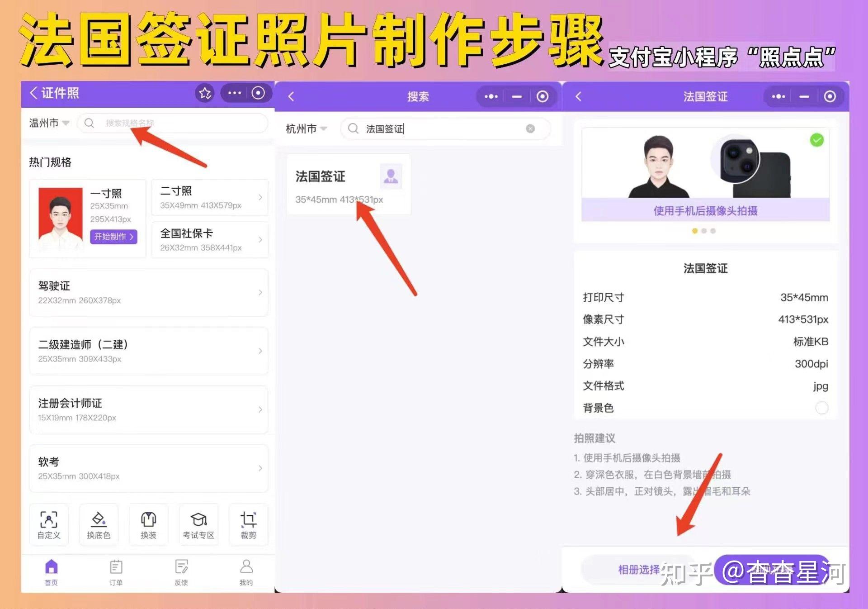Switch to 反馈 tab
868x609 pixels.
pos(181,572)
